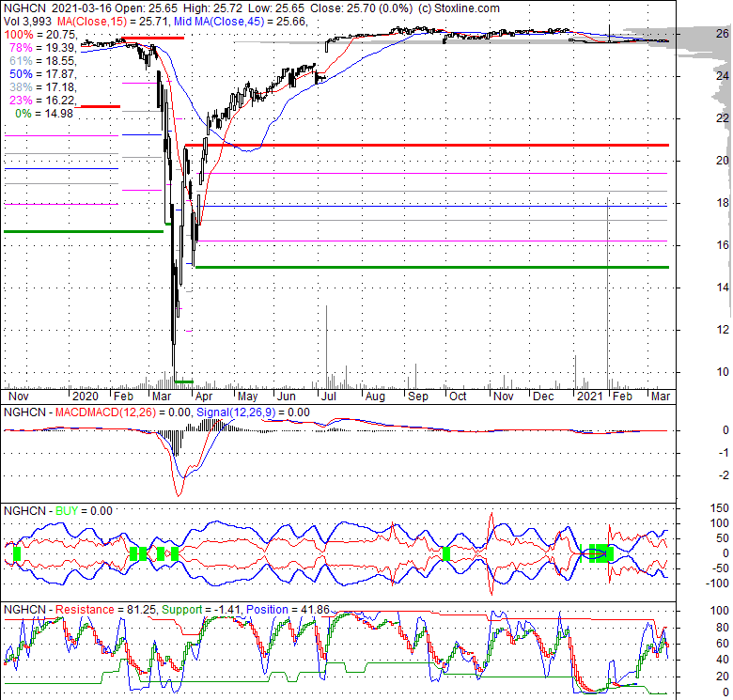
Task: Click the 'Low: 25.65' header value
Action: point(275,8)
